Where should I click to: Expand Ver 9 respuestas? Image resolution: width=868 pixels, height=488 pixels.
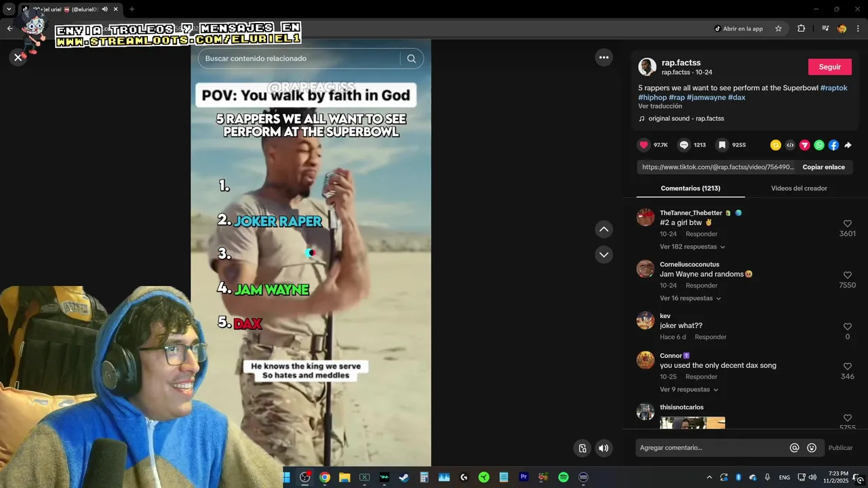[x=689, y=390]
